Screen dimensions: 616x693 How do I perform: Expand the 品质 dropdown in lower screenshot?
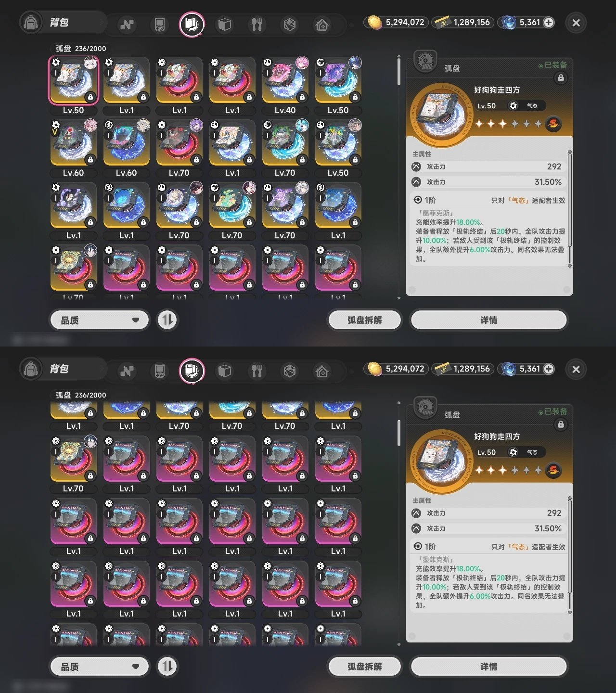[100, 667]
